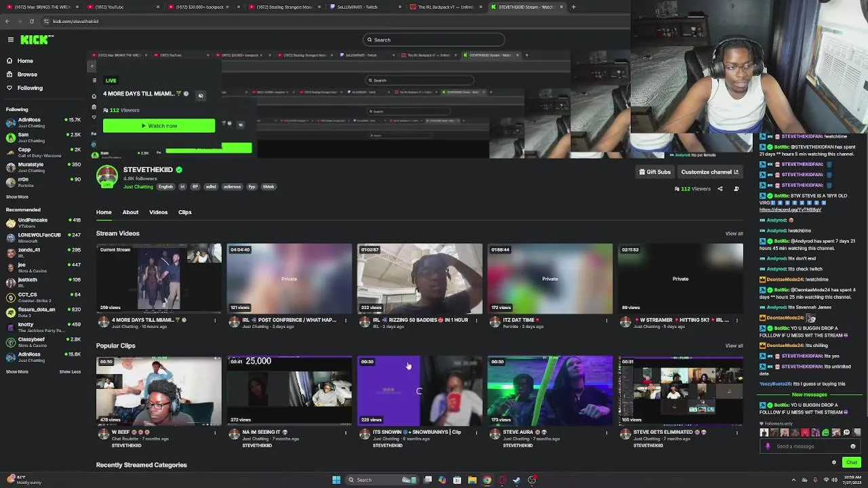This screenshot has height=488, width=868.
Task: Click the verified badge next to STEVETHEKIID
Action: 179,170
